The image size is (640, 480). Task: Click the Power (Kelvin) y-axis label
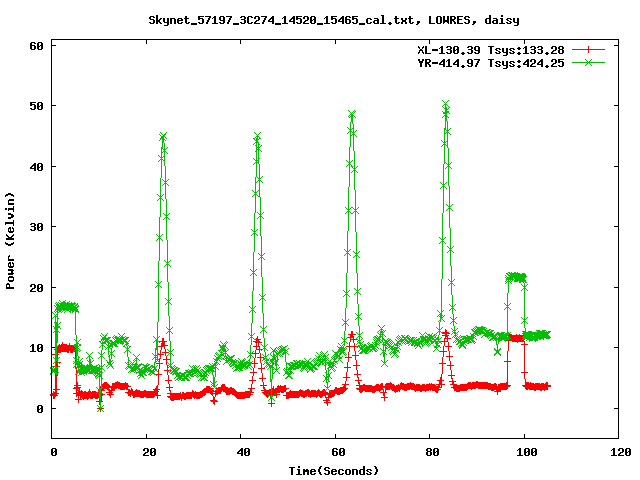10,241
